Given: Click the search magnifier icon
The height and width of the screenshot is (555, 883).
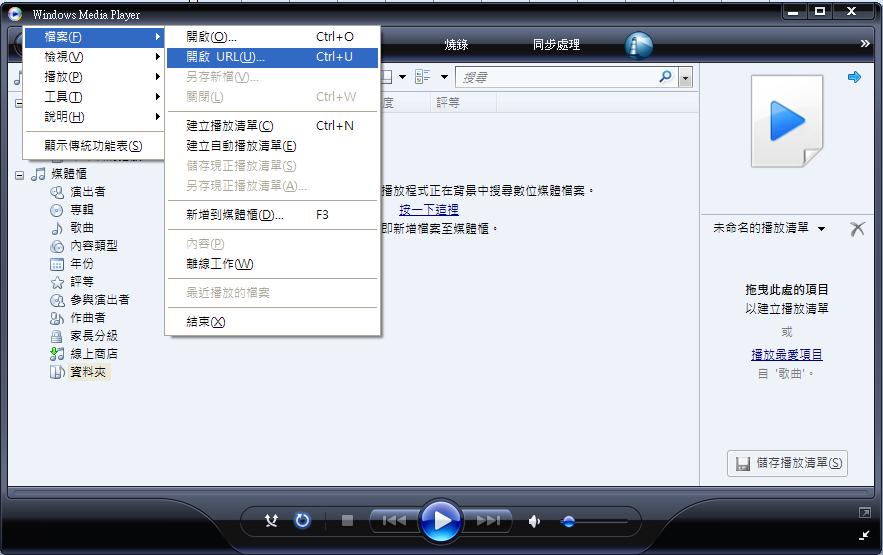Looking at the screenshot, I should (666, 77).
